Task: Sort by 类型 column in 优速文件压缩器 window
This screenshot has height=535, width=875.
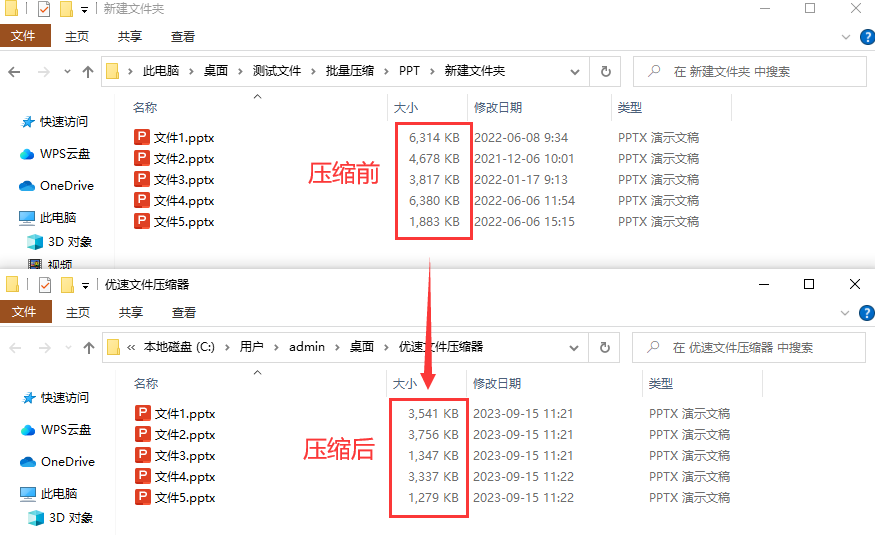Action: click(x=661, y=383)
